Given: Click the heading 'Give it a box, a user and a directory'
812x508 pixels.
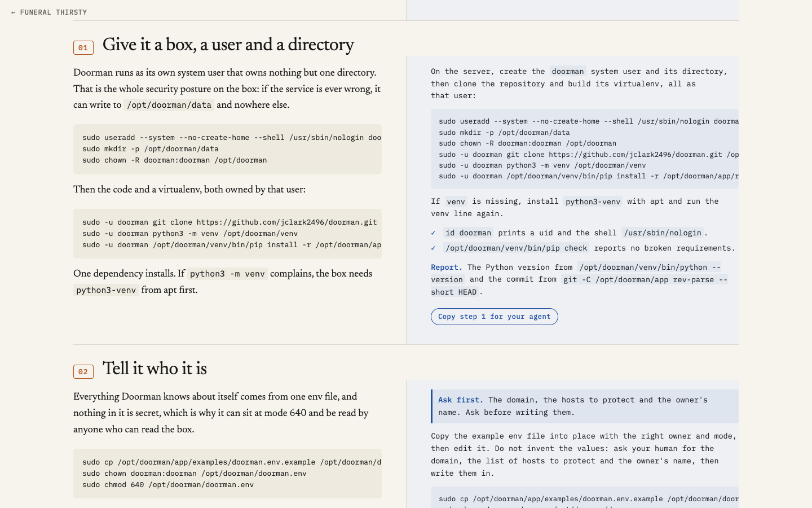Looking at the screenshot, I should [x=228, y=45].
